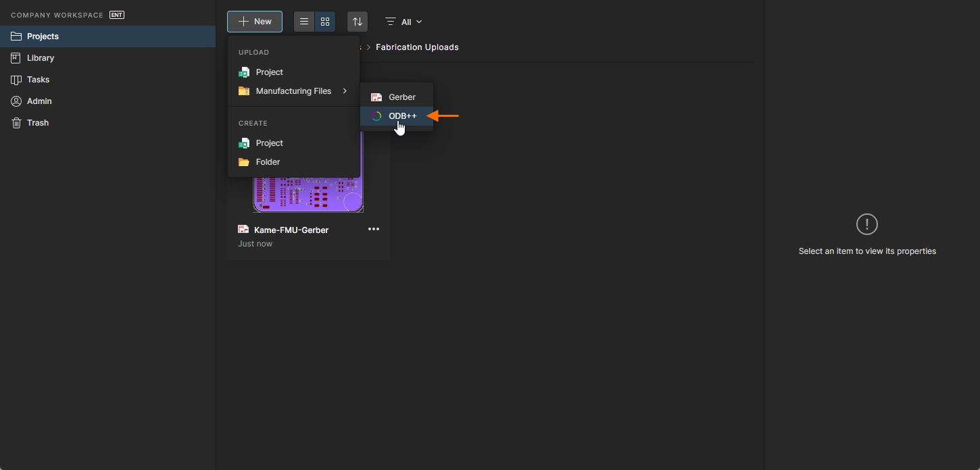Click the Trash bin icon

[x=16, y=123]
